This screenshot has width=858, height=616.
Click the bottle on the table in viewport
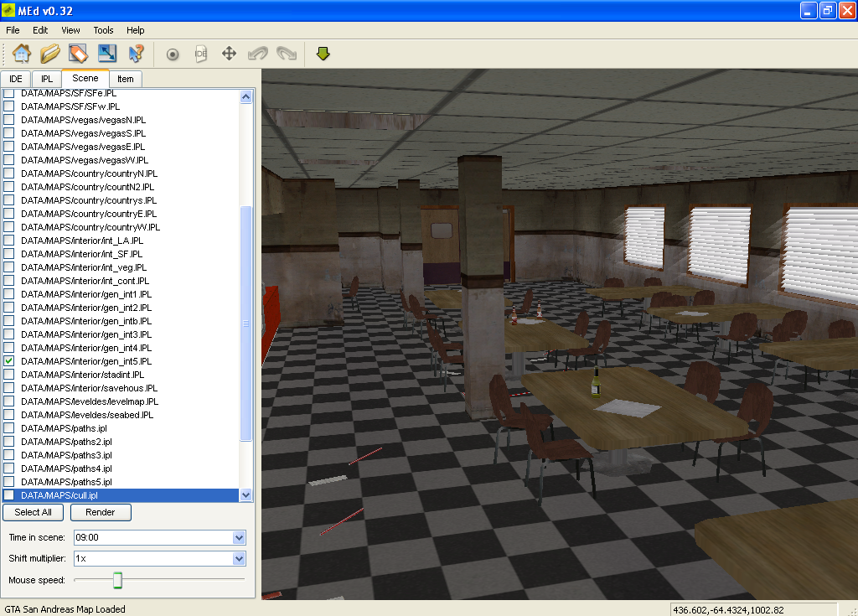click(x=596, y=381)
